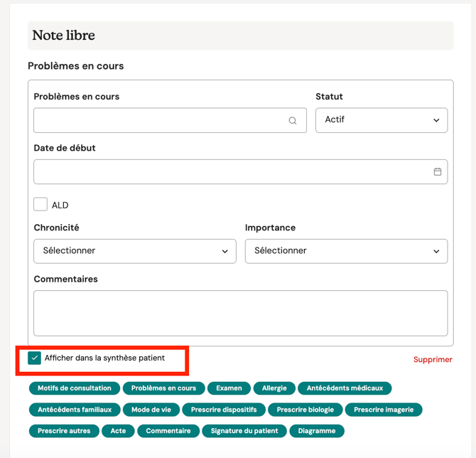Check the ALD checkbox
This screenshot has width=476, height=458.
tap(40, 205)
